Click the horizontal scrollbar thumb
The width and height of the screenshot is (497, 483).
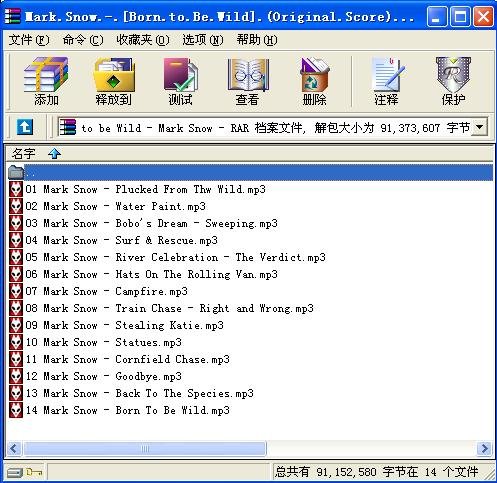[145, 448]
